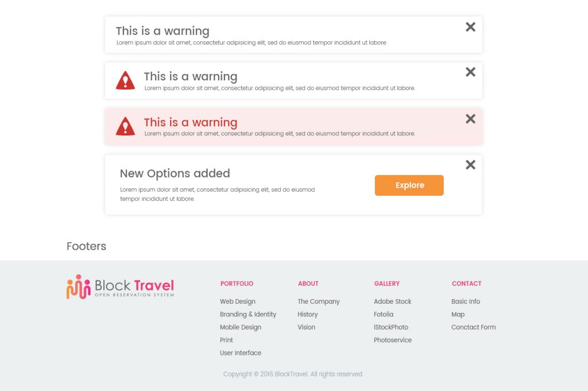The width and height of the screenshot is (588, 391).
Task: Close the pink warning alert
Action: [470, 119]
